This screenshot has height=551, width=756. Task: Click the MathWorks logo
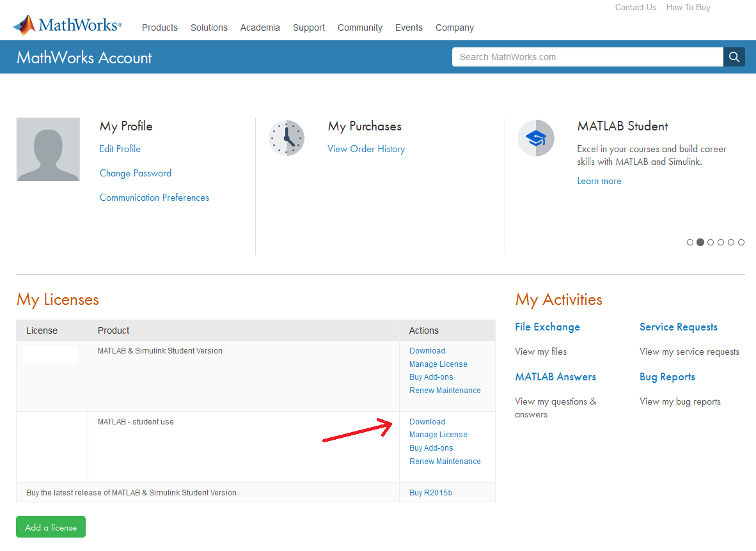tap(67, 24)
